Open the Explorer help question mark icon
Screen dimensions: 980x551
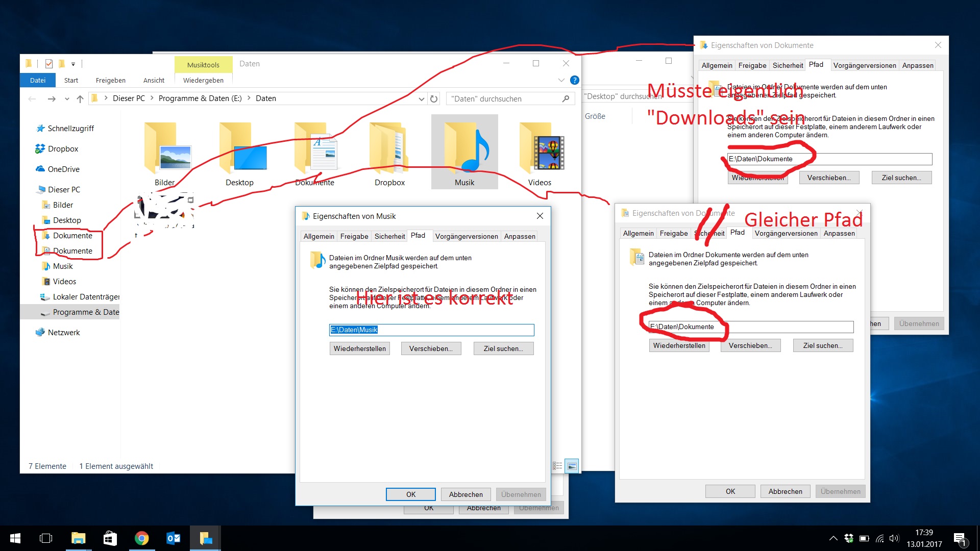click(574, 80)
